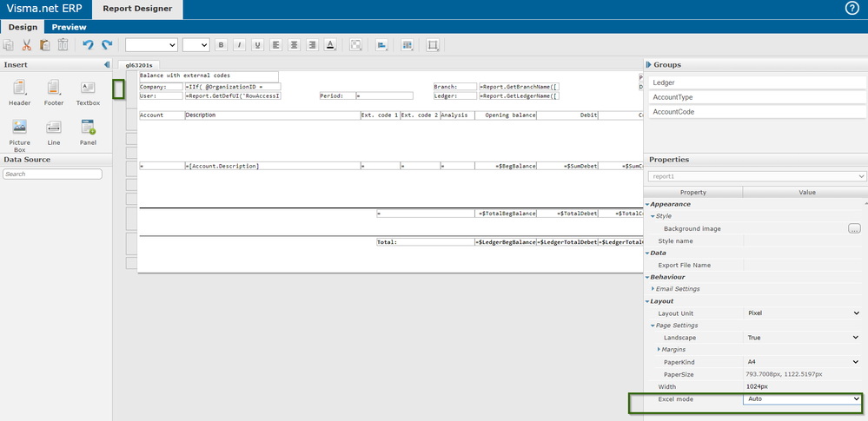Click the Cut scissors icon
This screenshot has width=868, height=421.
27,45
